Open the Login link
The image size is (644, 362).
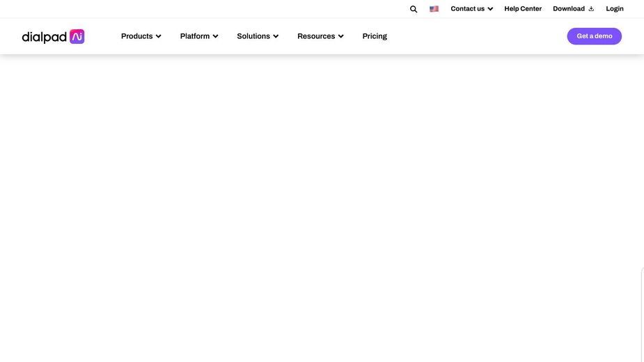615,9
